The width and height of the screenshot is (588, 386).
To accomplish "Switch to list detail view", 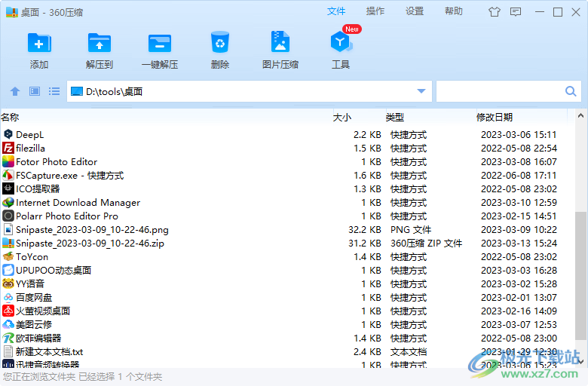I will [54, 91].
